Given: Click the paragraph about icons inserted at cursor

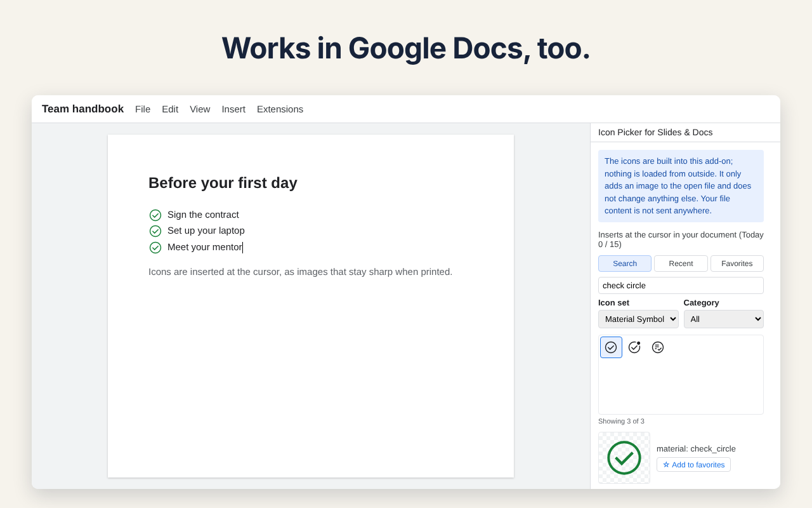Looking at the screenshot, I should click(x=301, y=272).
